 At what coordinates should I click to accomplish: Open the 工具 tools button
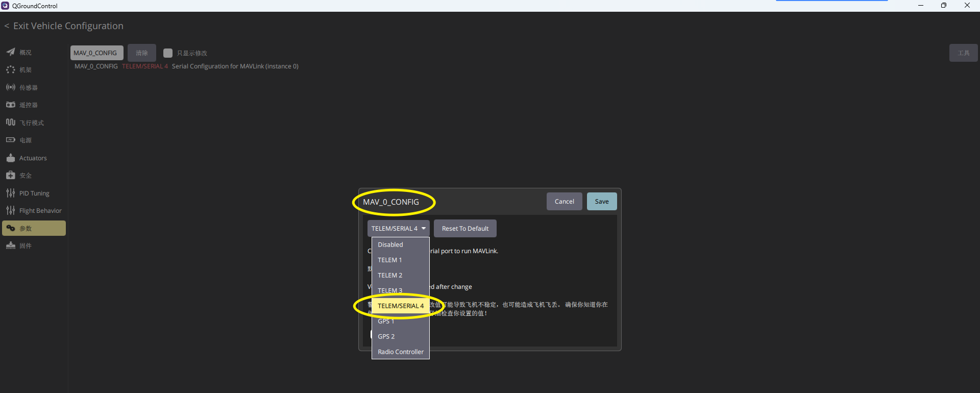(964, 53)
